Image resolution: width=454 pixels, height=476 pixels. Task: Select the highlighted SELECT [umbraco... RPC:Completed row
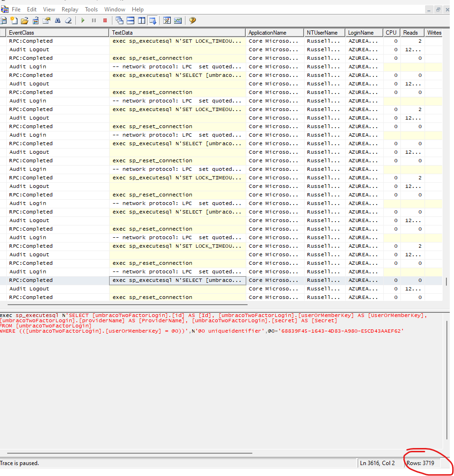[177, 280]
